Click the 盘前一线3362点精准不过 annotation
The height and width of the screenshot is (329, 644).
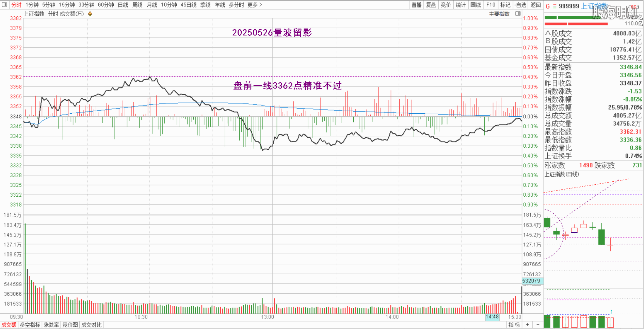click(x=287, y=86)
